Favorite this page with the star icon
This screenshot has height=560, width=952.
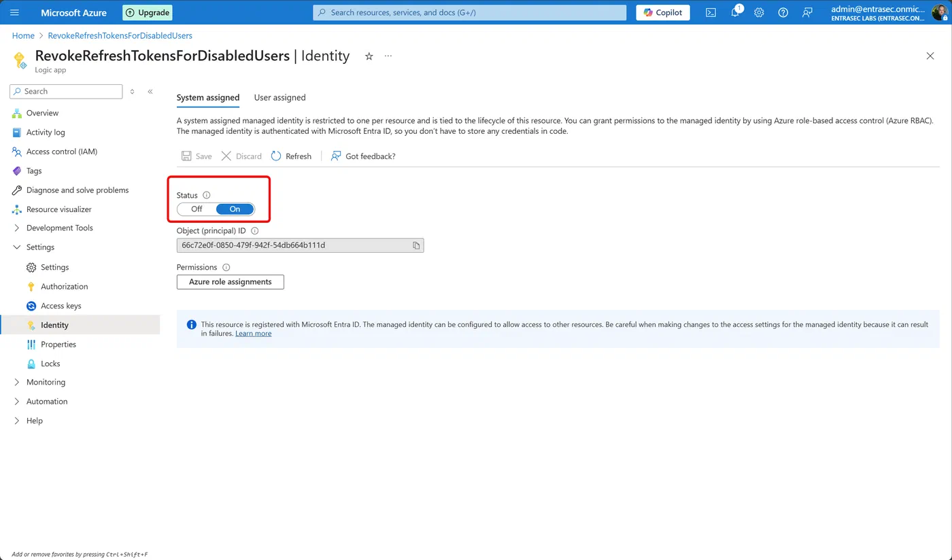(369, 56)
